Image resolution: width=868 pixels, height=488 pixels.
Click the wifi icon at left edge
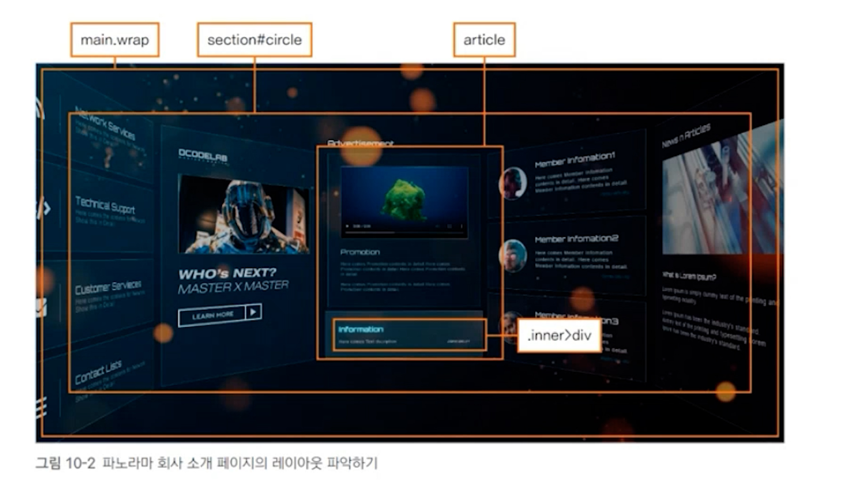[41, 109]
